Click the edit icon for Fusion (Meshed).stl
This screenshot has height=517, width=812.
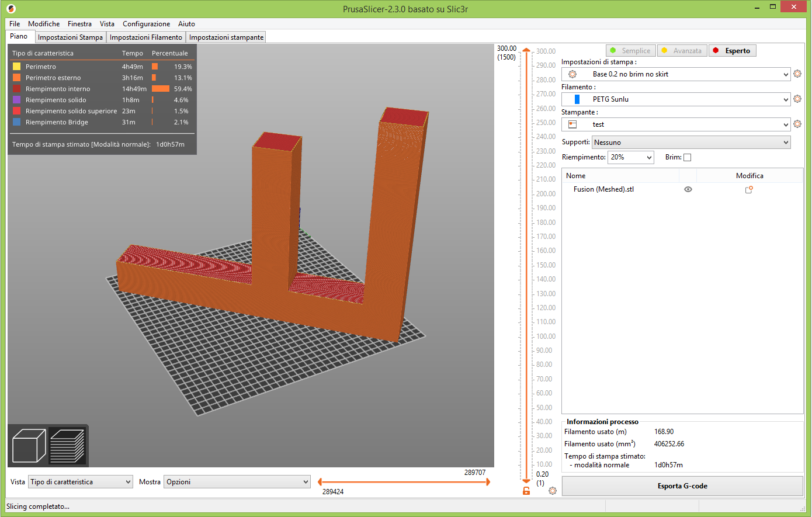click(749, 190)
